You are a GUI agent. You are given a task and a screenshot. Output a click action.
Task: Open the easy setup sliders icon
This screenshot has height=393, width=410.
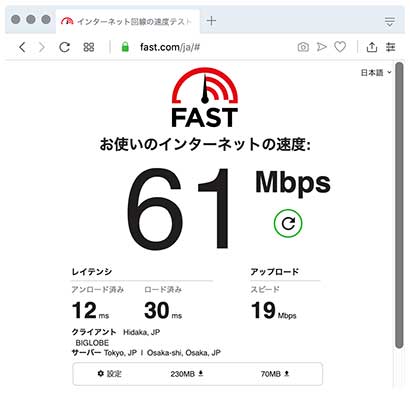point(390,47)
